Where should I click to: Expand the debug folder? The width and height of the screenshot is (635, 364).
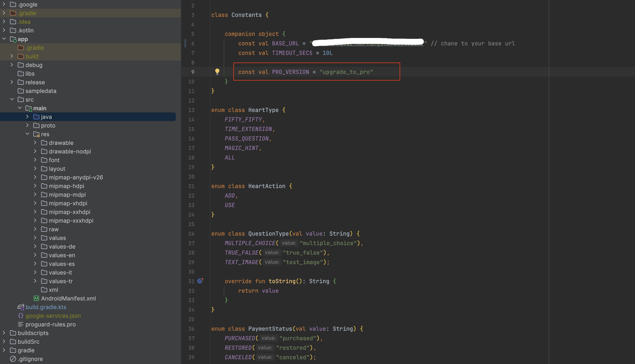(12, 65)
